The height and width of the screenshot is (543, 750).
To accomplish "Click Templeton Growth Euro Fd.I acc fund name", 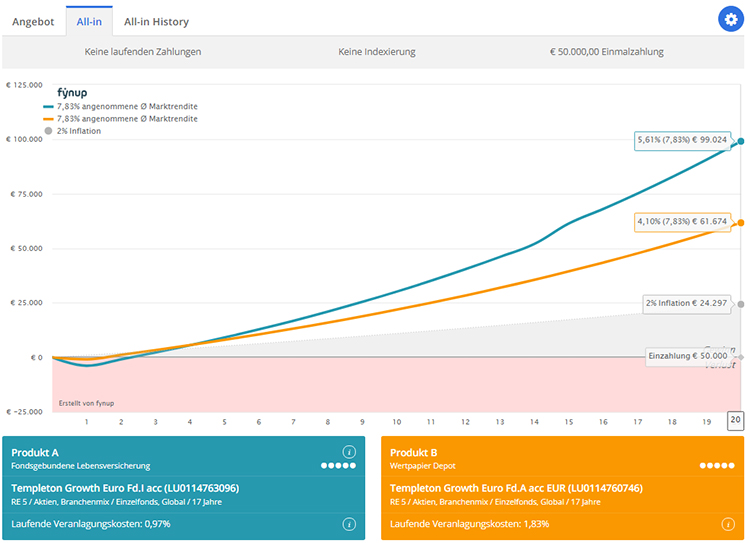I will pyautogui.click(x=125, y=488).
